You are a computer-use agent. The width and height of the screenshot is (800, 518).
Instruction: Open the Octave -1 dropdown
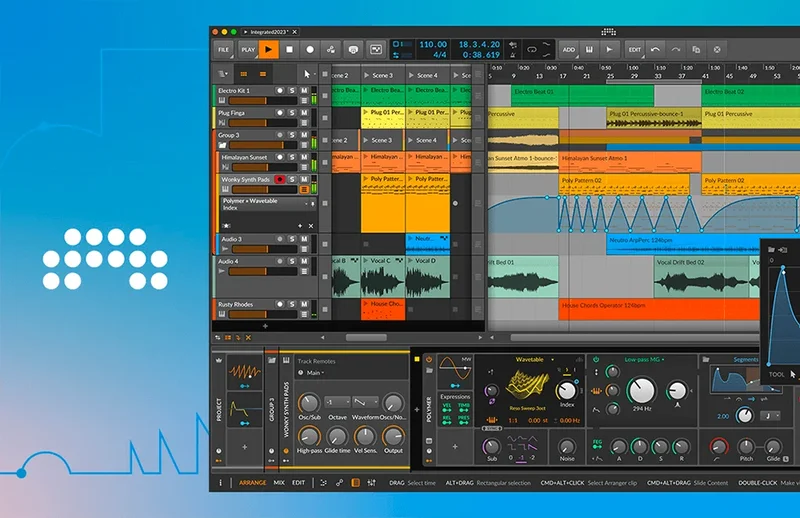[338, 402]
